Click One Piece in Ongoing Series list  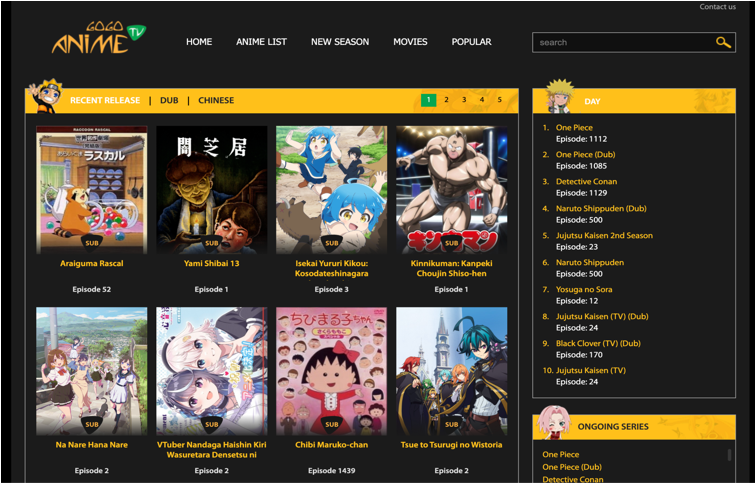pos(560,454)
